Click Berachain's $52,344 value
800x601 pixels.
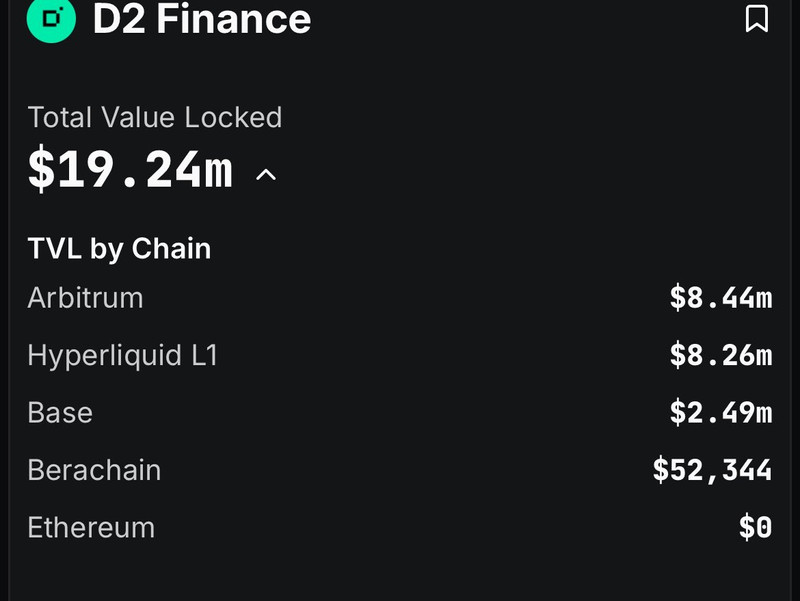[x=712, y=470]
